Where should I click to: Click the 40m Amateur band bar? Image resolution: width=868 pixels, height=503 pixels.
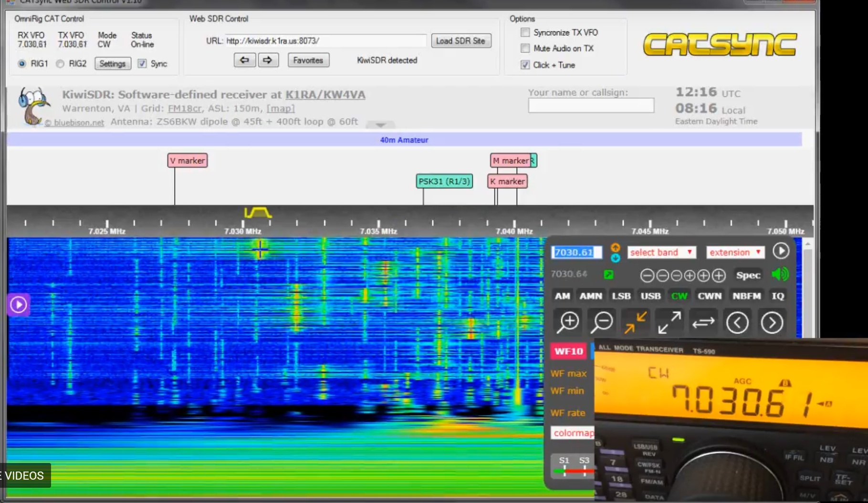coord(404,140)
